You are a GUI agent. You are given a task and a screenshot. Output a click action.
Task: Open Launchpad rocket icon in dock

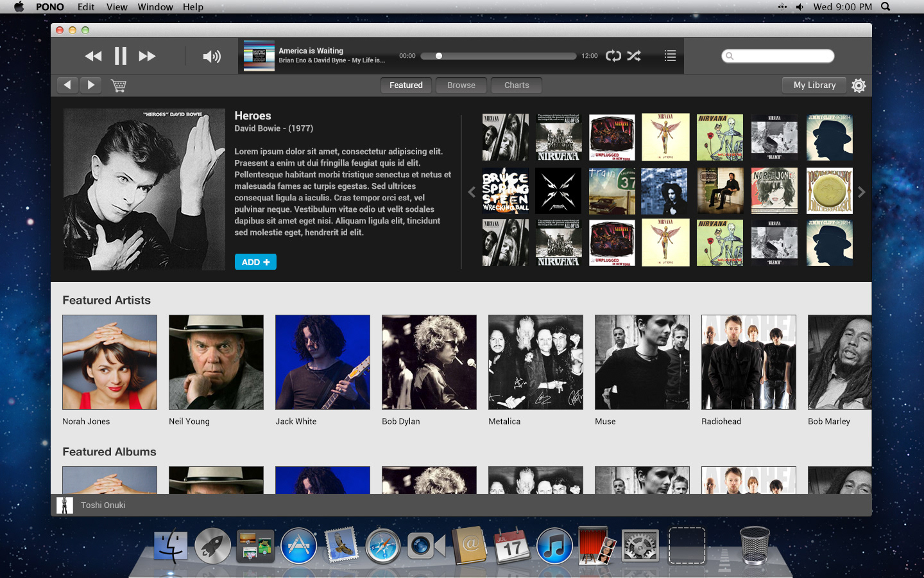tap(213, 547)
